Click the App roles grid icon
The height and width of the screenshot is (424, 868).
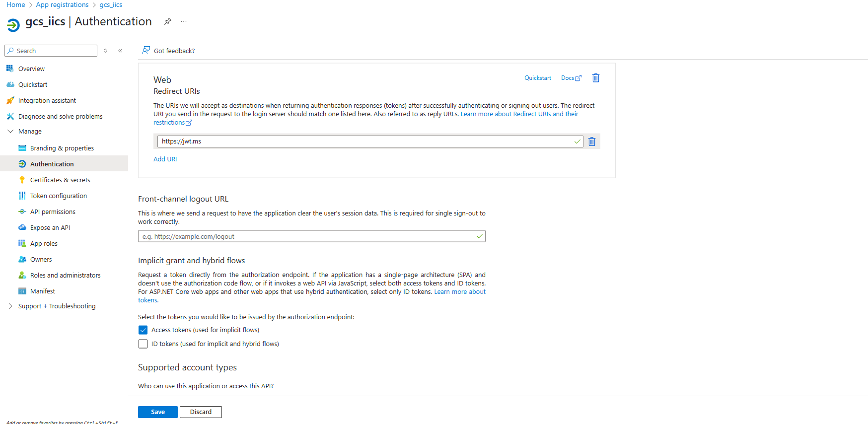22,243
